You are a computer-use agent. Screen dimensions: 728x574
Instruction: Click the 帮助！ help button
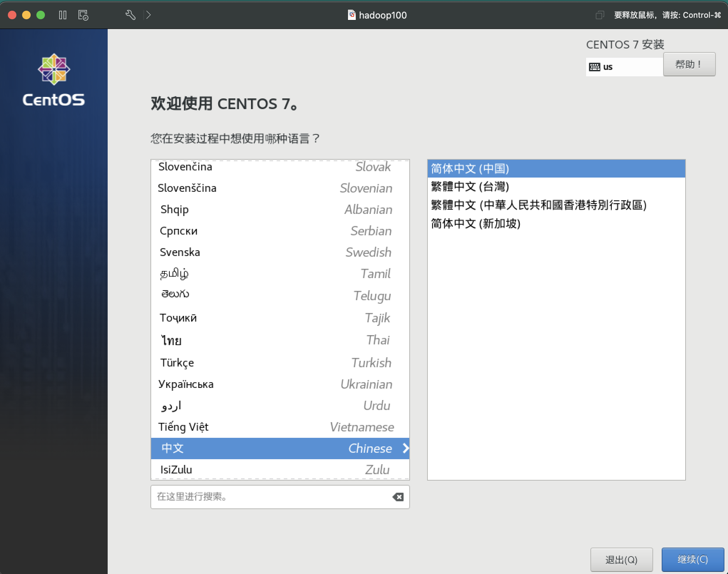coord(689,65)
